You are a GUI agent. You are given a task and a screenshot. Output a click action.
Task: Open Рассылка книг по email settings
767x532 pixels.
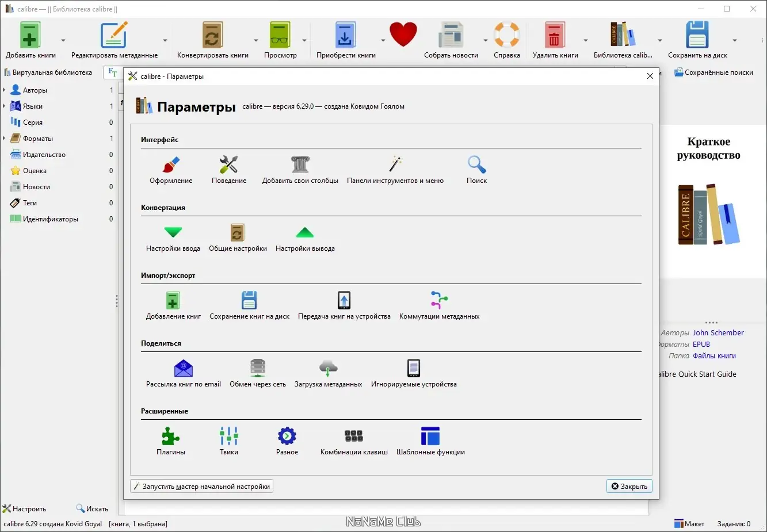click(184, 374)
